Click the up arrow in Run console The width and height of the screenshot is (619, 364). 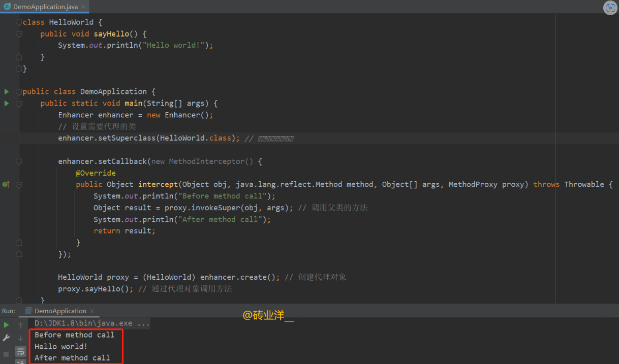(20, 325)
